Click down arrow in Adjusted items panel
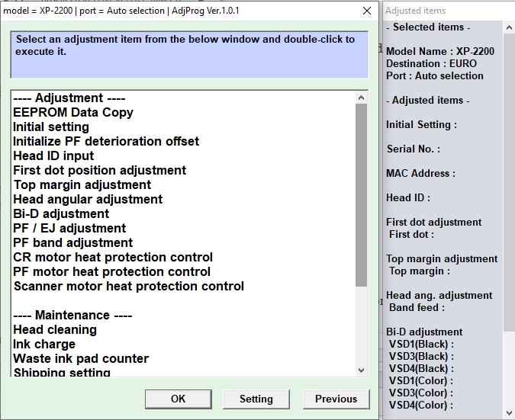 pyautogui.click(x=509, y=413)
